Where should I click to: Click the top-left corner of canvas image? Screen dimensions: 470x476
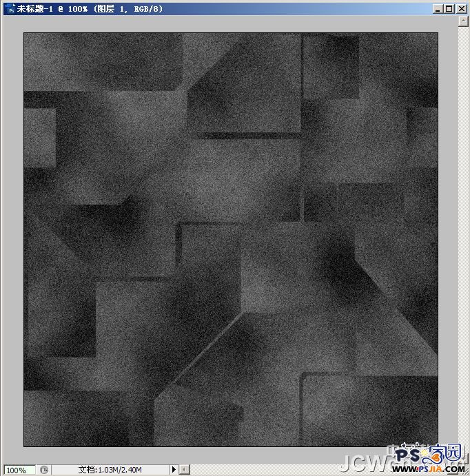[25, 34]
